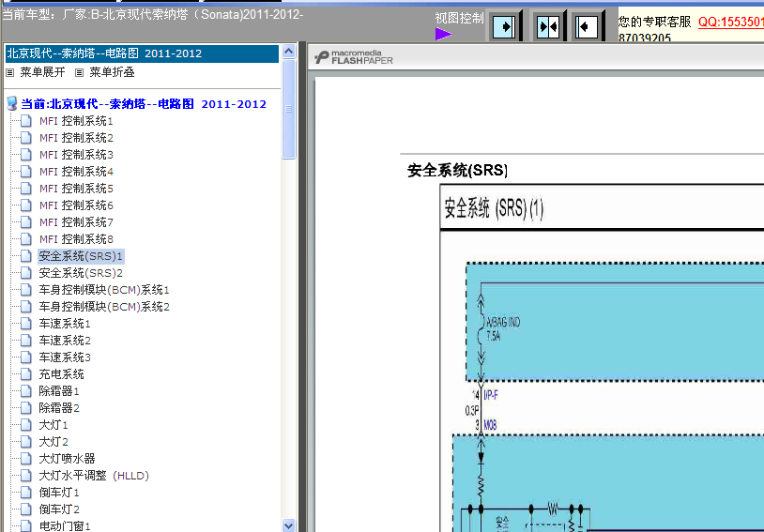Click the M08 connector label in diagram

[x=490, y=425]
